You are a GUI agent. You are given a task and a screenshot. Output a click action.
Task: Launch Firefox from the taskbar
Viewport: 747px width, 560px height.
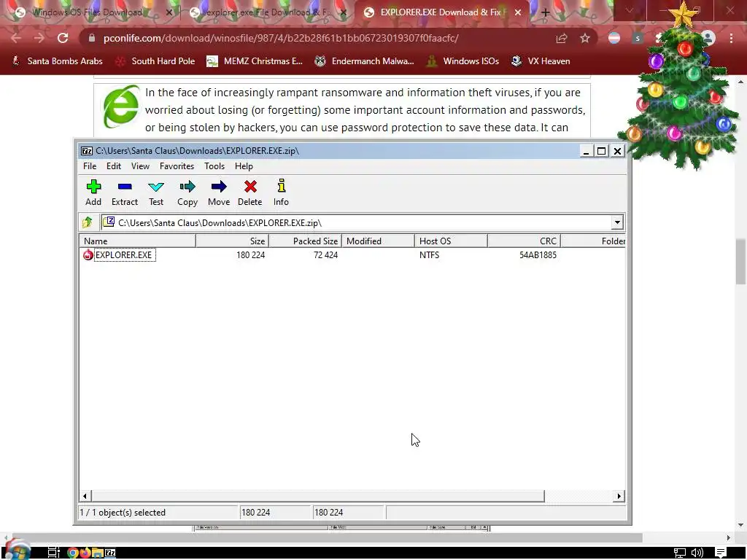pyautogui.click(x=85, y=553)
